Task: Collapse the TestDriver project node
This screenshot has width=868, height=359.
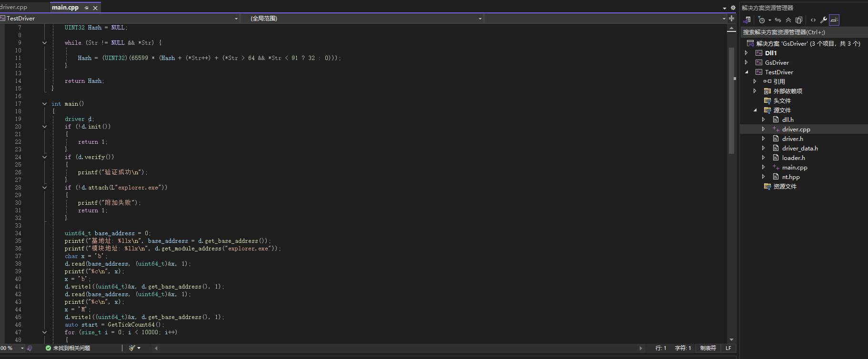Action: pos(747,72)
